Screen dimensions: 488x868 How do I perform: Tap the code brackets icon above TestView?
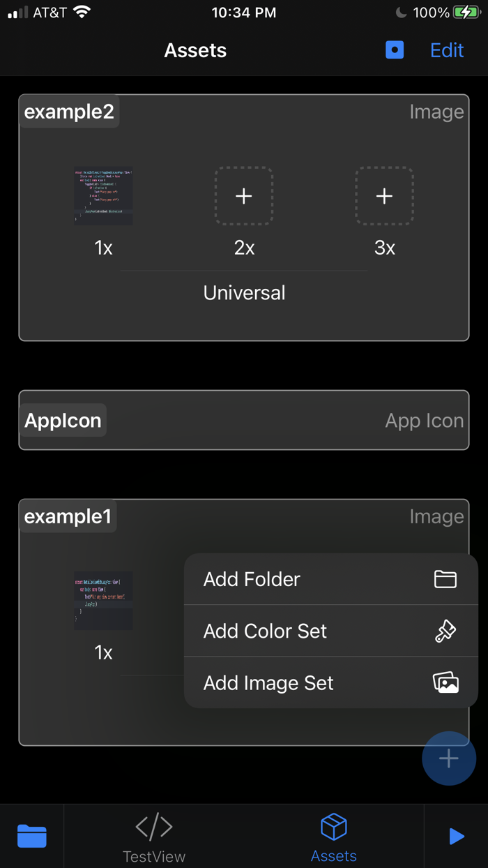[153, 827]
